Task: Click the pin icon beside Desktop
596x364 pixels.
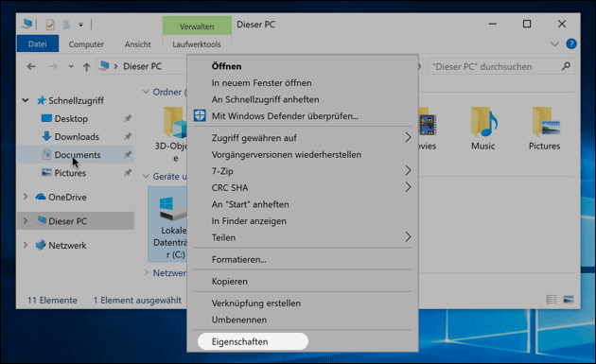Action: pos(128,118)
